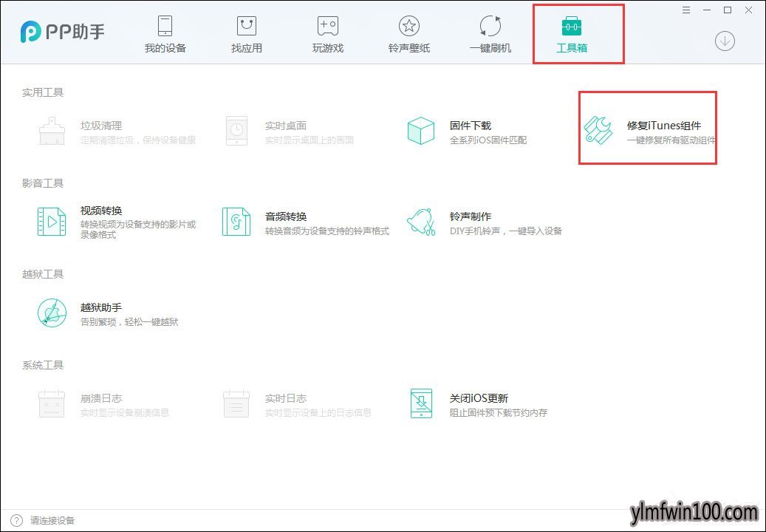Click 阻止固件预下载节约内存 description
Viewport: 766px width, 532px height.
point(499,413)
